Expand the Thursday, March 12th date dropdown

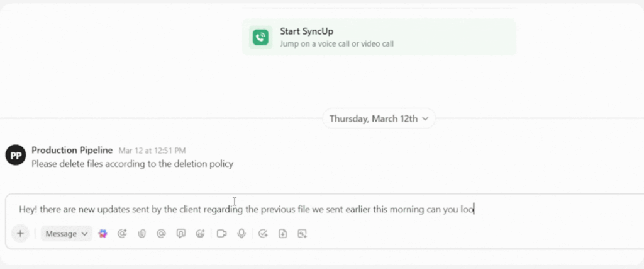(x=379, y=118)
